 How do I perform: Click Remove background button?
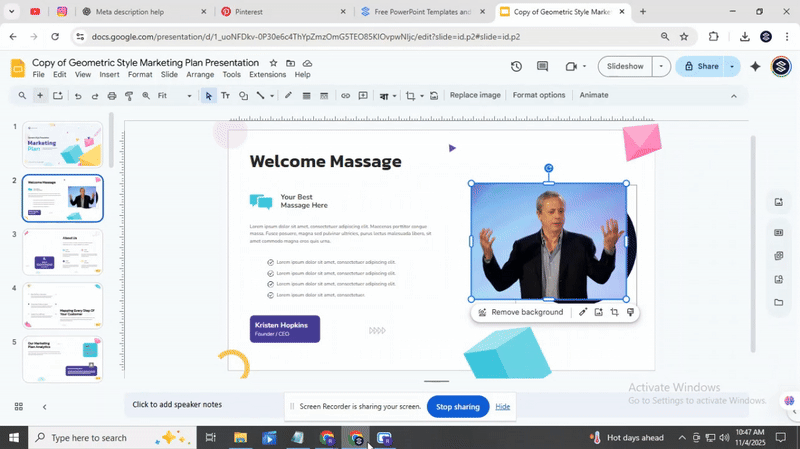[520, 312]
